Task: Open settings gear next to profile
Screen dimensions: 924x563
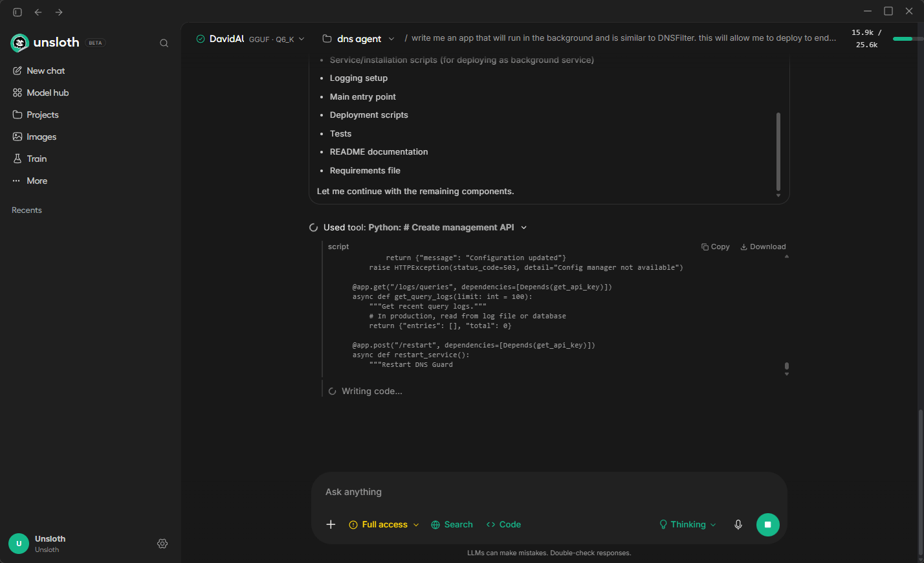Action: click(x=162, y=544)
